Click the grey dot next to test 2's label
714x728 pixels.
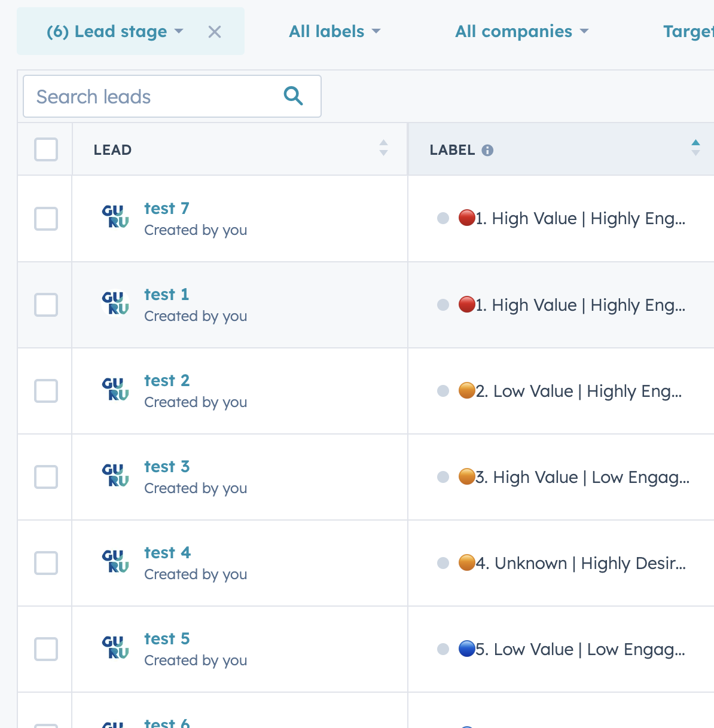pos(443,391)
